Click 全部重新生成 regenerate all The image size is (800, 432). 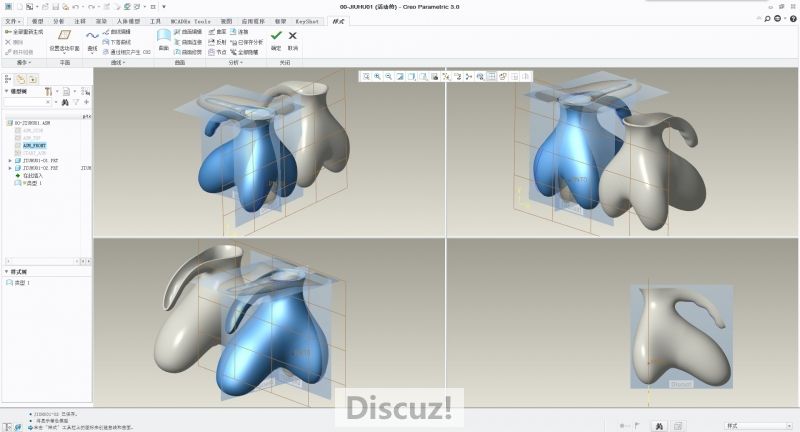(x=24, y=32)
